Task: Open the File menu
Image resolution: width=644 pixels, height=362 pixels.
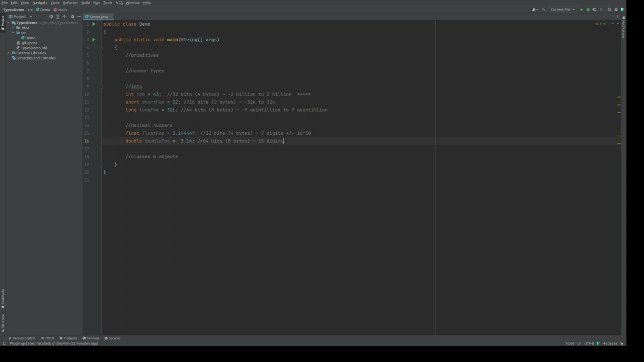Action: click(5, 3)
